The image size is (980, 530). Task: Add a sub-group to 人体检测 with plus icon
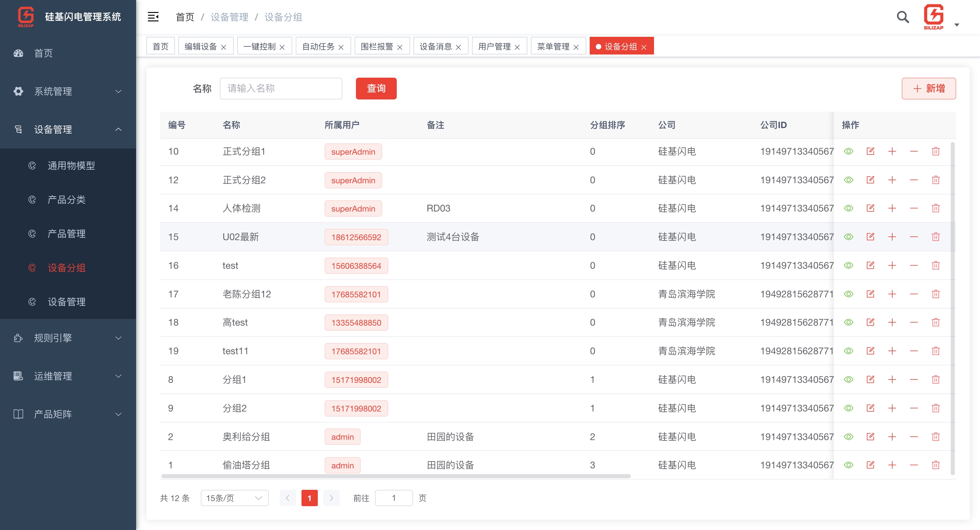(x=893, y=208)
